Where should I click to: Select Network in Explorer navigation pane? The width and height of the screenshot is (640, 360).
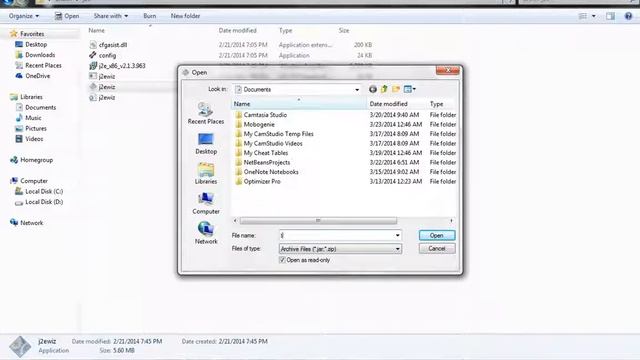click(27, 223)
